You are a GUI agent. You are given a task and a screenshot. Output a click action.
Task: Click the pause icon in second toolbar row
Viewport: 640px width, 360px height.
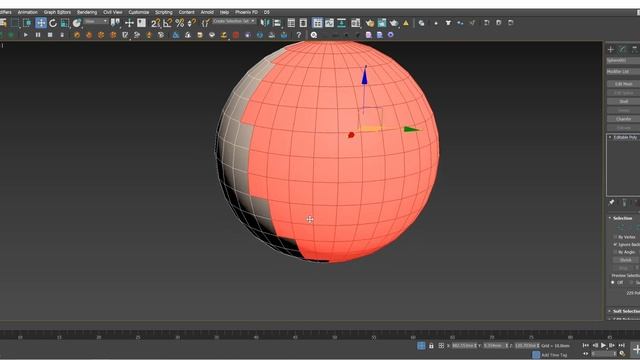38,35
